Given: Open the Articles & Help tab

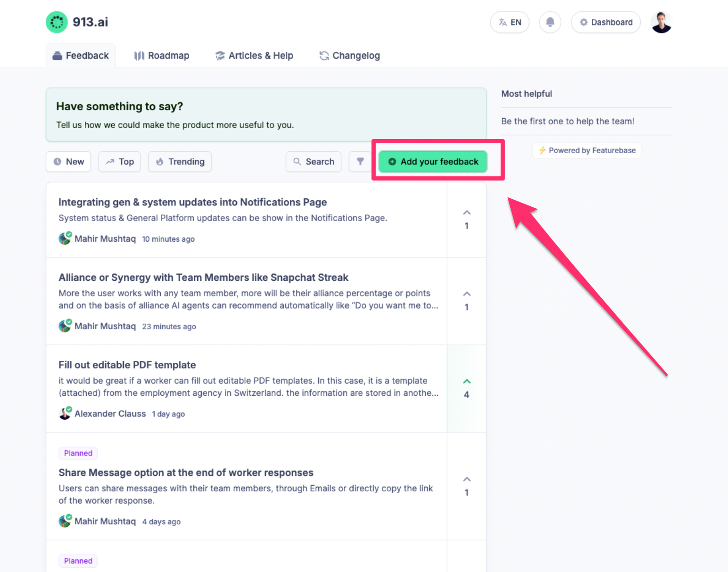Looking at the screenshot, I should tap(254, 56).
